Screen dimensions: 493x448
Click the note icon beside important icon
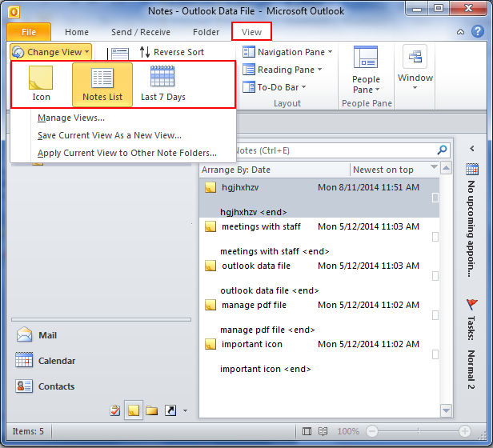point(210,344)
